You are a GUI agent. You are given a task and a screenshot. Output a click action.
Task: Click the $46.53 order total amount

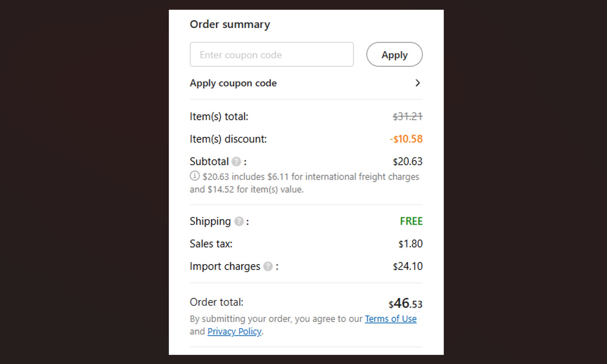coord(405,303)
